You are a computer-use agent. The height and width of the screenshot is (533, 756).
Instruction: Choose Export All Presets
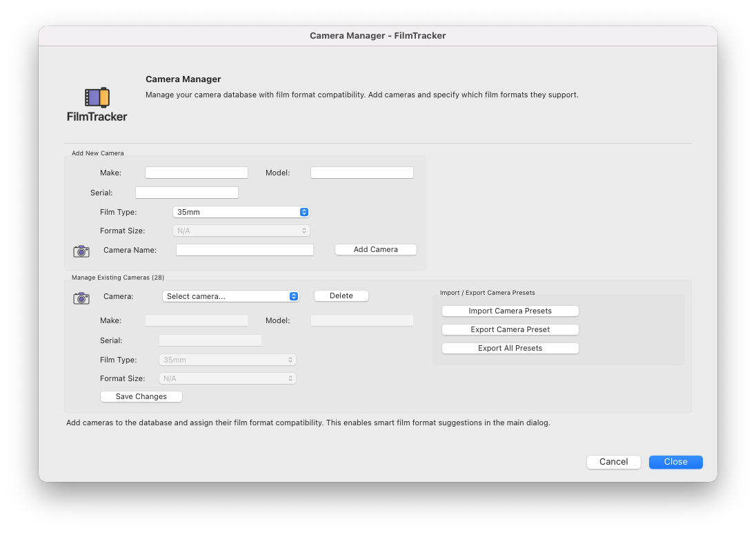point(510,348)
